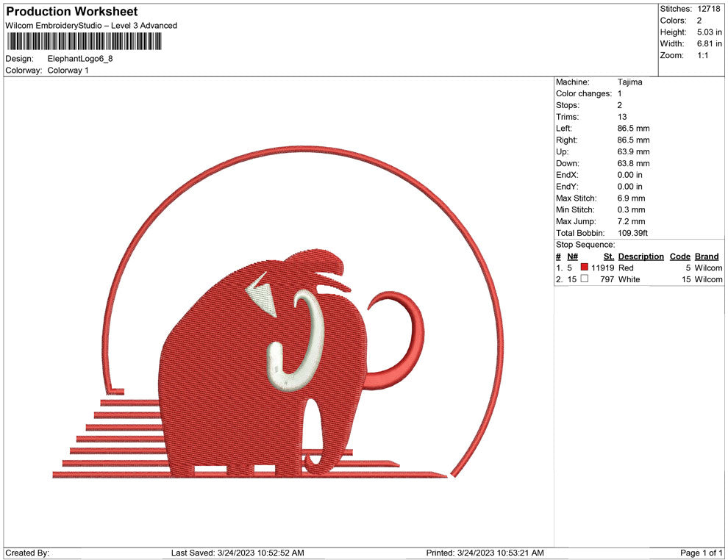The width and height of the screenshot is (728, 560).
Task: Click the Total Bobbin 109.39ft value
Action: click(x=633, y=233)
